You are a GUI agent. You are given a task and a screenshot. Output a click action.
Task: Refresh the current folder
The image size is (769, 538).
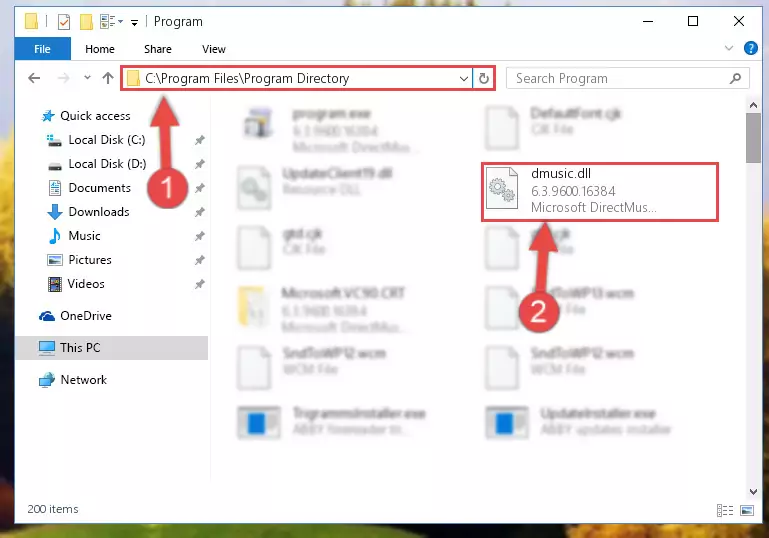[484, 78]
